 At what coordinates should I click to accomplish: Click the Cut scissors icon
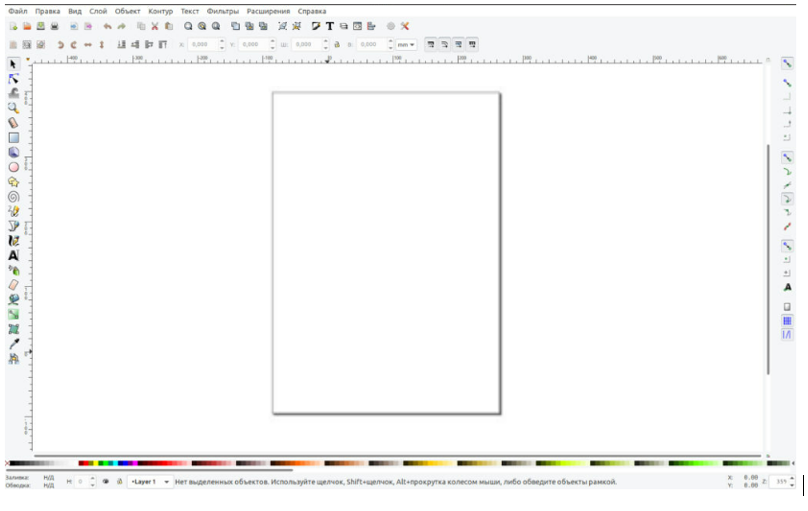pyautogui.click(x=155, y=26)
